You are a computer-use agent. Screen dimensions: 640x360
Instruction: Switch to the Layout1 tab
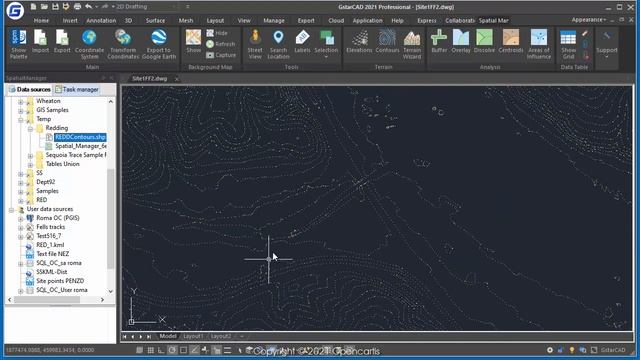193,336
